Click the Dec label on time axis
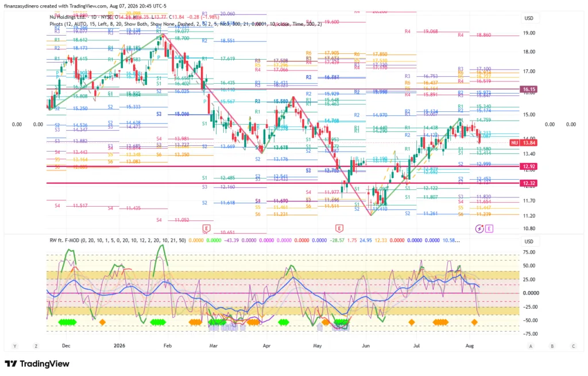The height and width of the screenshot is (376, 588). tap(66, 346)
